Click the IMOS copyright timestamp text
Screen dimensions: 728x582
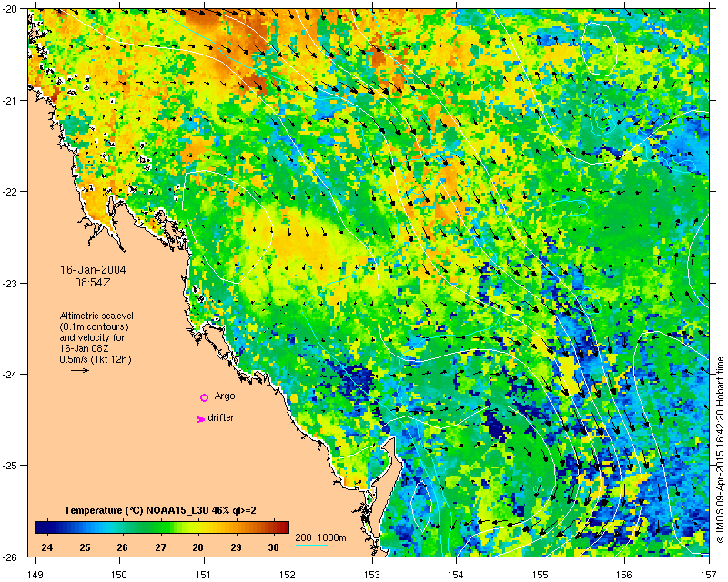[x=720, y=450]
